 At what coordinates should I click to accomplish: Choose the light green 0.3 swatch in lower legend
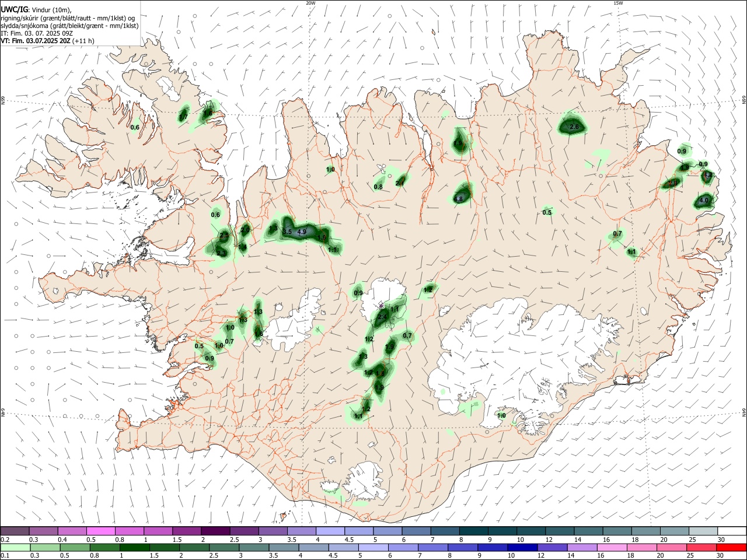[45, 547]
